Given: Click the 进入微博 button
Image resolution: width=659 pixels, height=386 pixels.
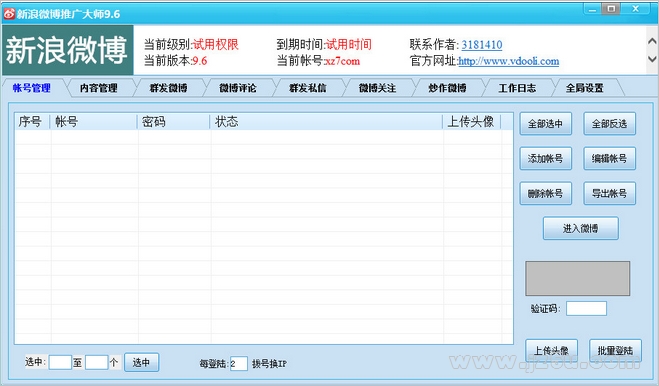Looking at the screenshot, I should 580,228.
